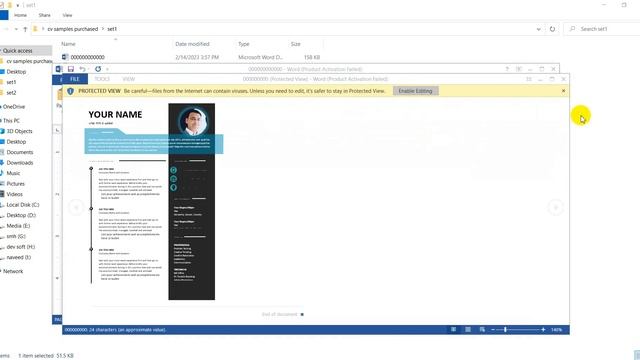Click the Word logo icon in the rear Word title bar
Image resolution: width=640 pixels, height=360 pixels.
[x=59, y=69]
